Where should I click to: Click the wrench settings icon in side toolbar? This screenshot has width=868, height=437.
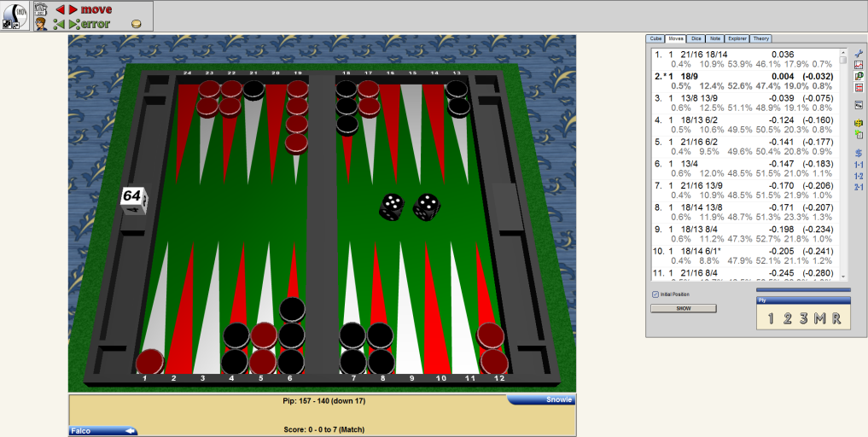[859, 53]
